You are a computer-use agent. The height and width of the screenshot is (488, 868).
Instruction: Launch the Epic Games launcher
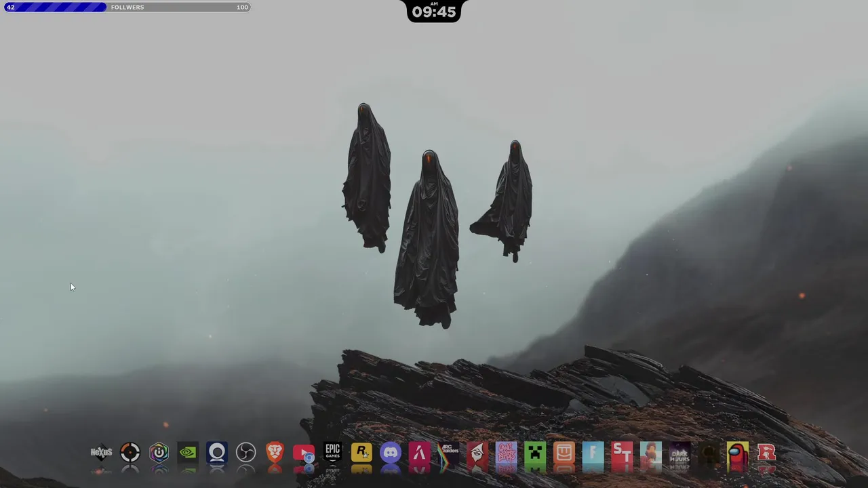point(332,452)
